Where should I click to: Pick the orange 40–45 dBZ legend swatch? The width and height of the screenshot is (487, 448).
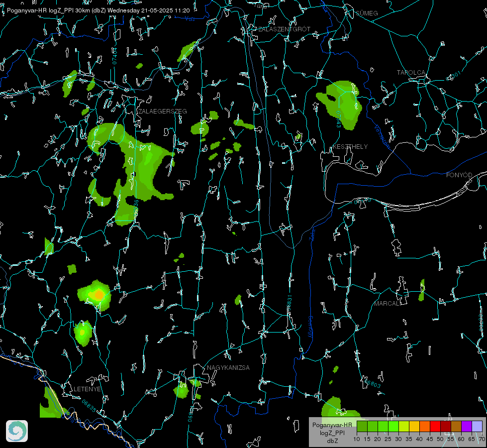425,426
